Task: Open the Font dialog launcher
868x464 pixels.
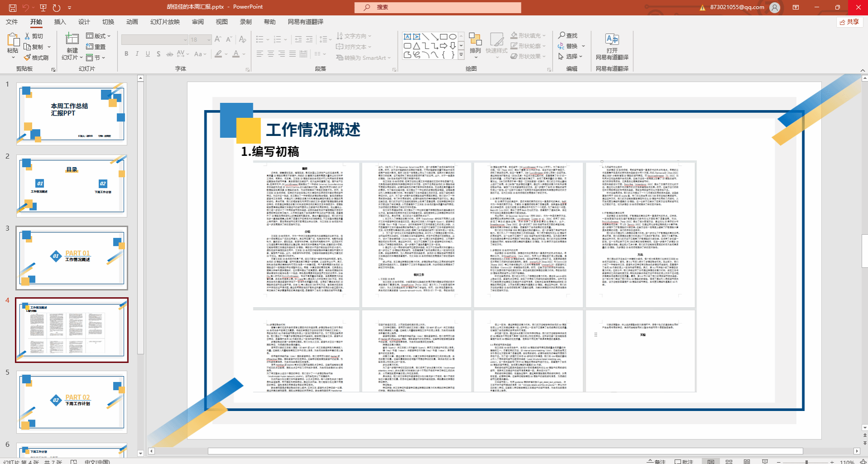Action: [248, 69]
